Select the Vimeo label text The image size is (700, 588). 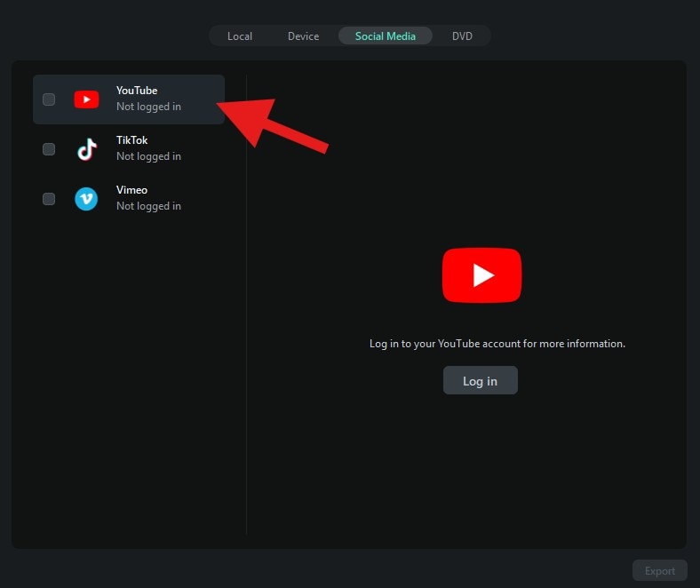click(131, 190)
